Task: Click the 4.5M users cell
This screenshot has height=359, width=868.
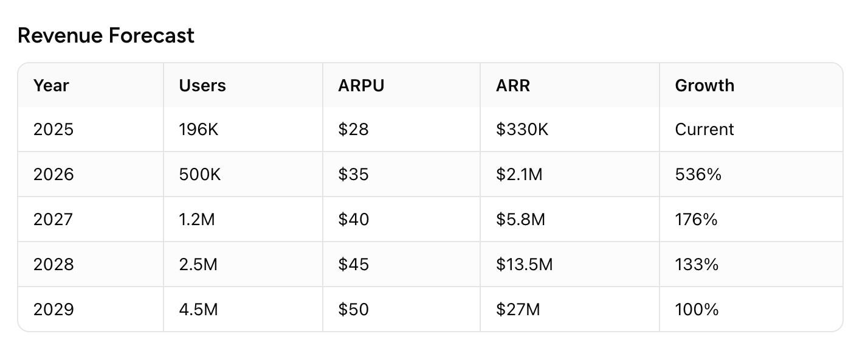Action: (x=198, y=310)
